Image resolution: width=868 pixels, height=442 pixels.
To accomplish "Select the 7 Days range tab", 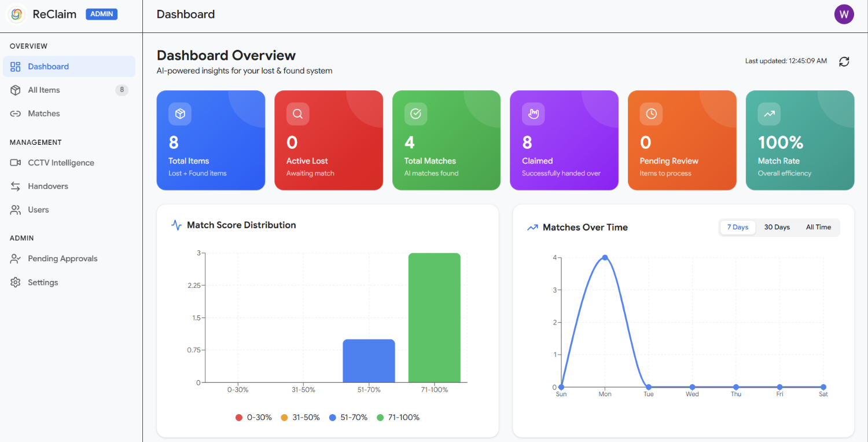I will click(x=738, y=227).
